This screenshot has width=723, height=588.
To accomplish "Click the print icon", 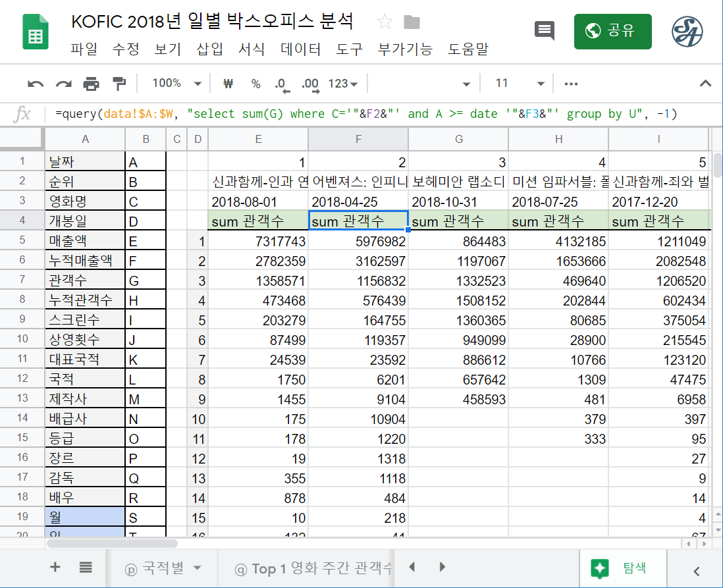I will (x=91, y=84).
